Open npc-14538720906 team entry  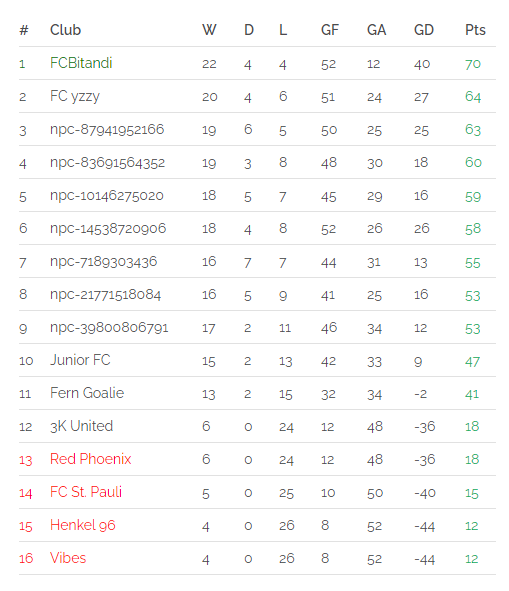coord(108,228)
